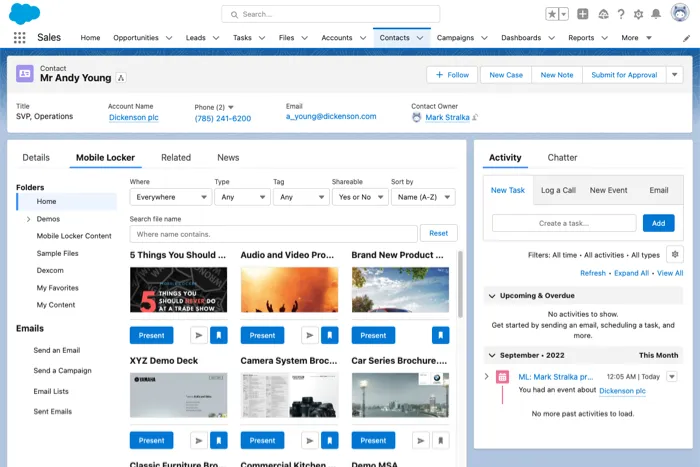The width and height of the screenshot is (700, 467).
Task: Click the send icon under Camera System Brochure
Action: pos(309,441)
